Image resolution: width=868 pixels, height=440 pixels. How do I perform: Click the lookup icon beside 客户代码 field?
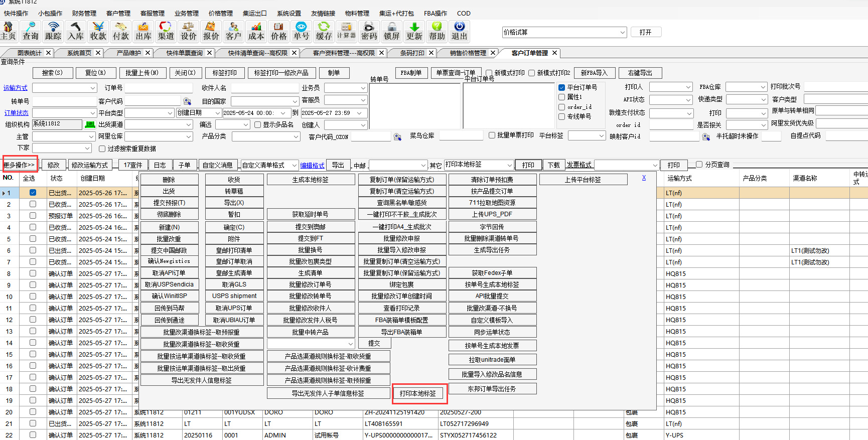pyautogui.click(x=187, y=101)
